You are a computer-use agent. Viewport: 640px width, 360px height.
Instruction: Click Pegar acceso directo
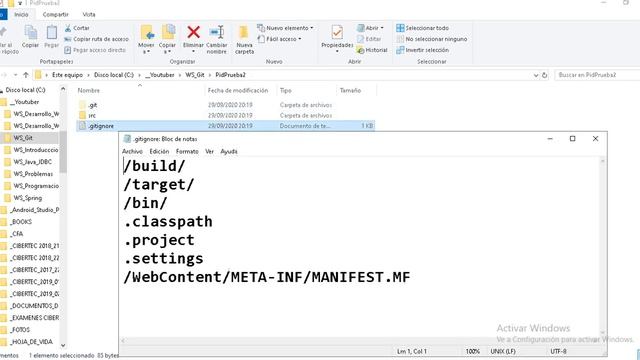[x=95, y=50]
